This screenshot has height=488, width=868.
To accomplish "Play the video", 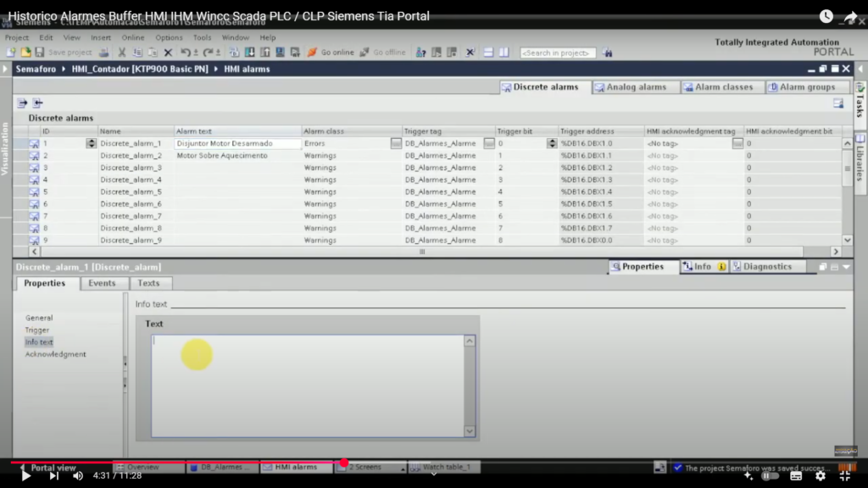I will (25, 476).
